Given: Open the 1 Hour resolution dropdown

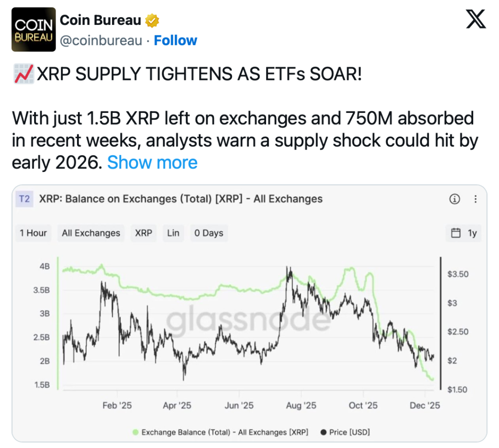Looking at the screenshot, I should tap(33, 233).
